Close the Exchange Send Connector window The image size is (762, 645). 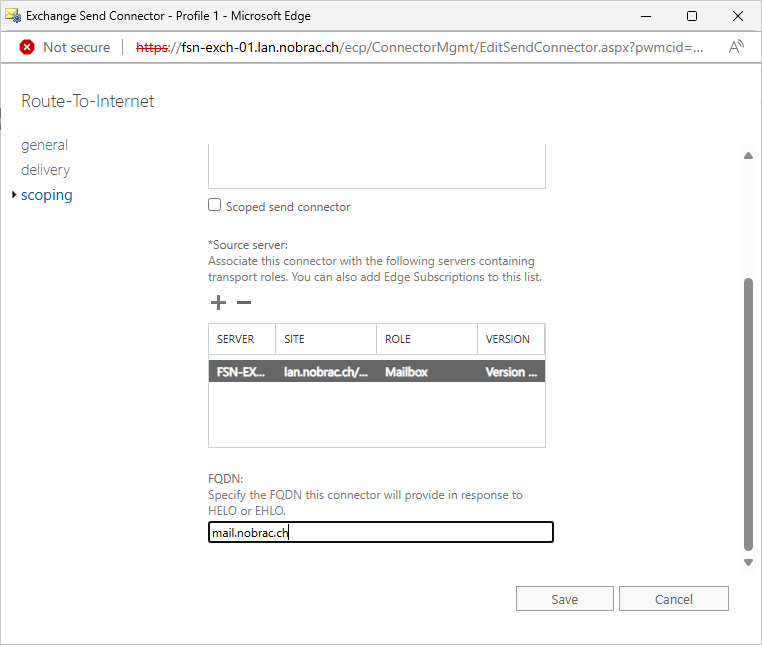pos(738,16)
